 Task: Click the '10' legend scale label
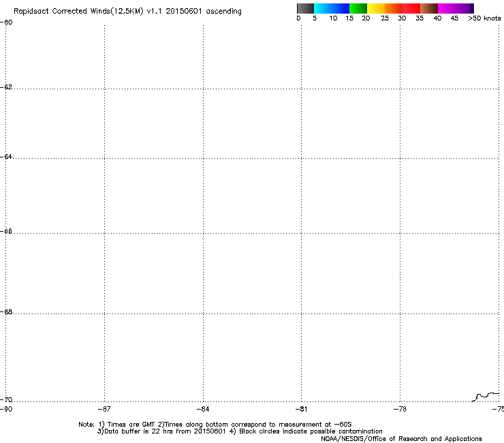point(333,18)
